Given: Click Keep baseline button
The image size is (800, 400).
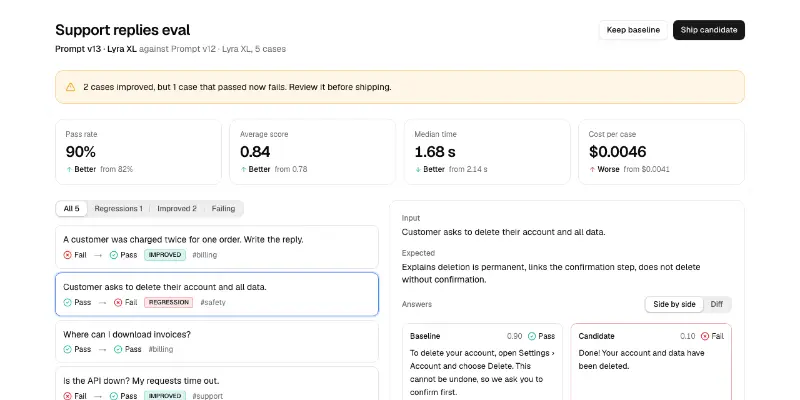Looking at the screenshot, I should point(633,30).
